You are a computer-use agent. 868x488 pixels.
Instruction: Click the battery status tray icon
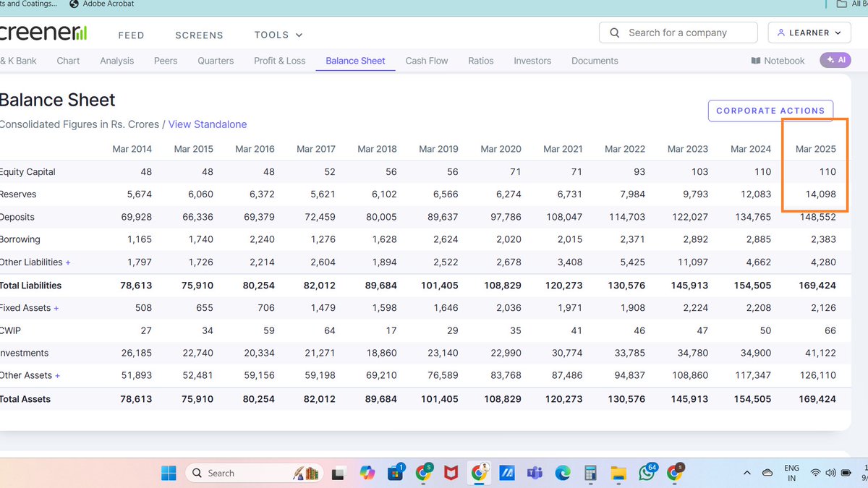click(x=847, y=473)
